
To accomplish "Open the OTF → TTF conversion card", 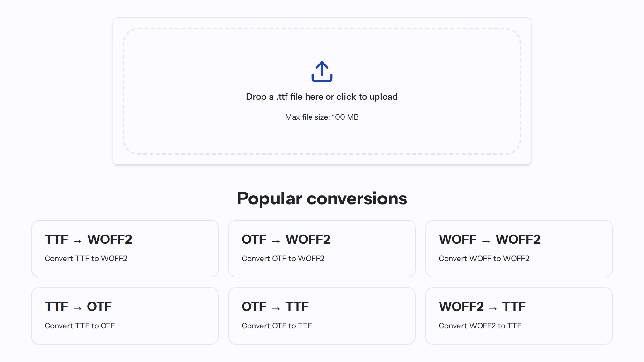I will click(322, 316).
